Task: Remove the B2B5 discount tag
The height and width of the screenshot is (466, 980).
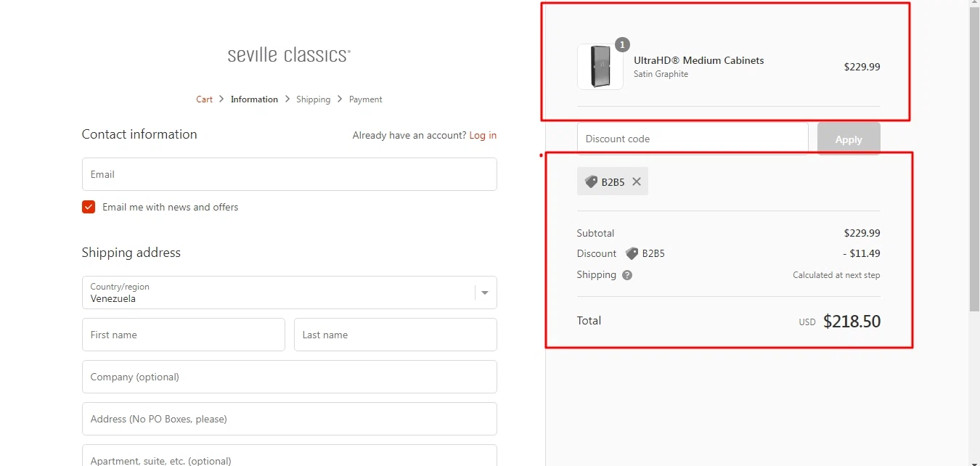Action: click(637, 181)
